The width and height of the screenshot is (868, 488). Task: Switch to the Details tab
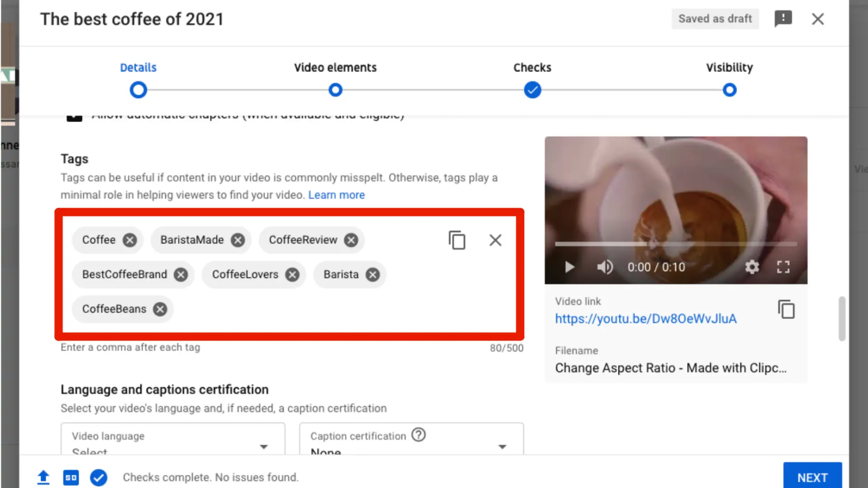coord(138,67)
